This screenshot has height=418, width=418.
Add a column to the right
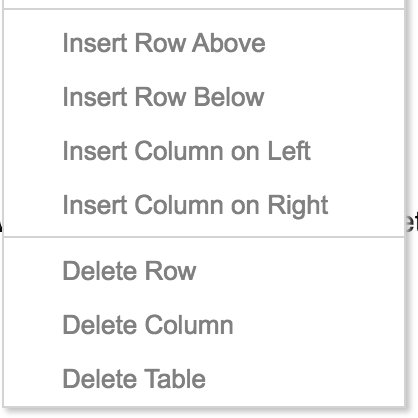point(204,205)
